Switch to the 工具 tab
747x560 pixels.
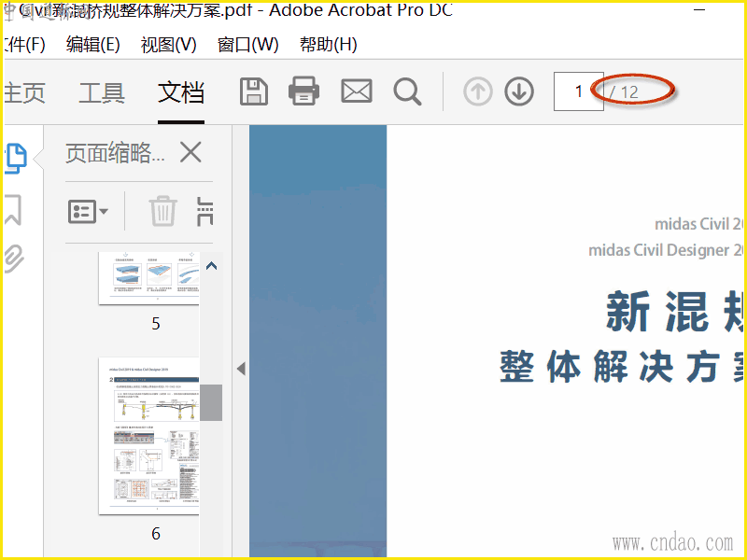pyautogui.click(x=102, y=92)
